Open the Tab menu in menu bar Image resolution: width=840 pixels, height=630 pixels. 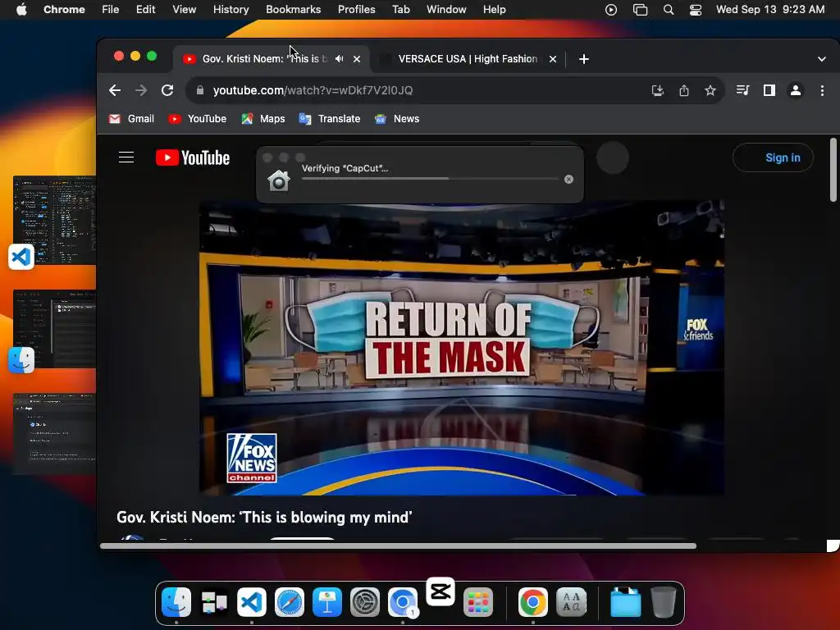coord(400,10)
